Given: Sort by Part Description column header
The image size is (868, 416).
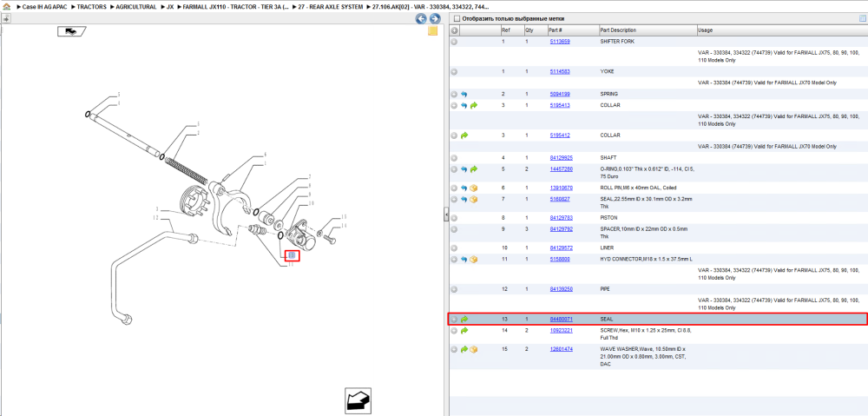Looking at the screenshot, I should (x=648, y=30).
